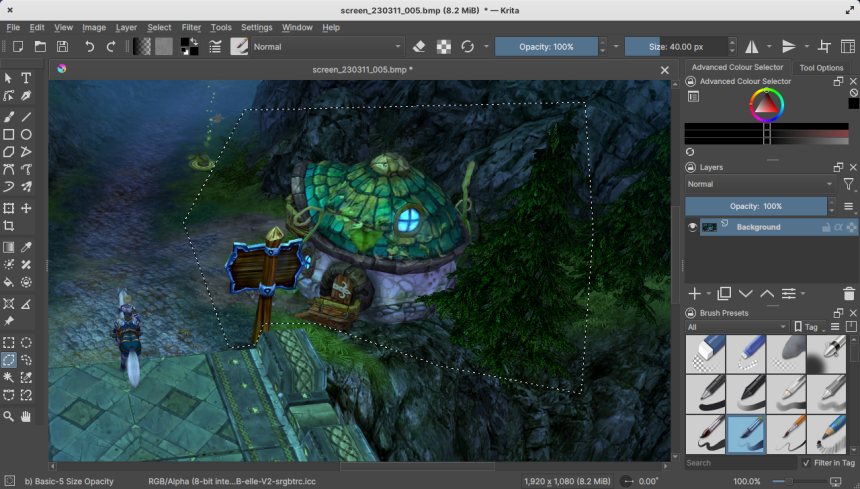Select the Text tool in the toolbox

click(27, 78)
